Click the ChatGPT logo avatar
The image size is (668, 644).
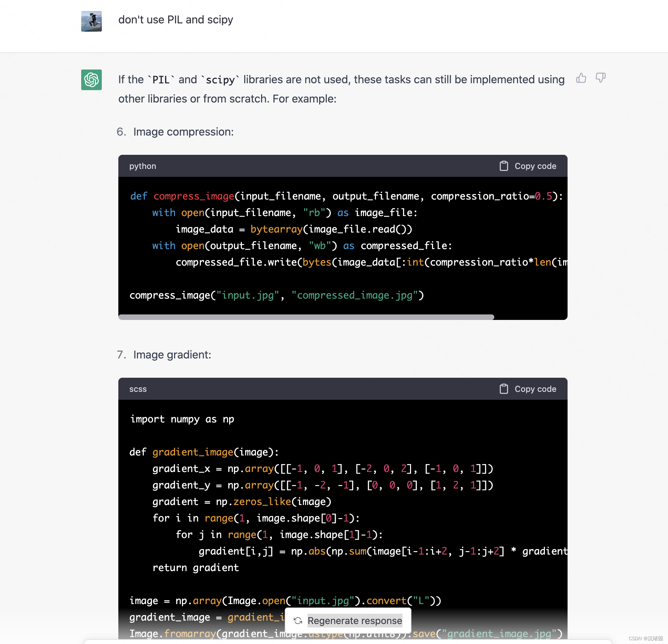point(91,80)
